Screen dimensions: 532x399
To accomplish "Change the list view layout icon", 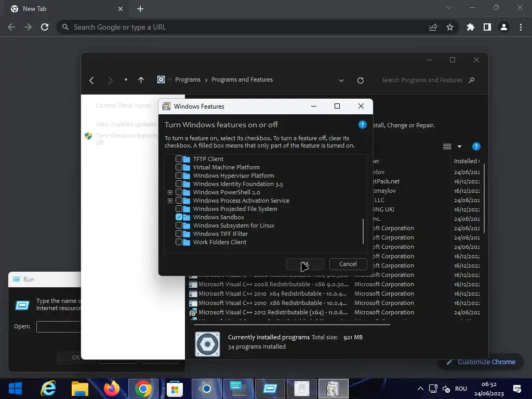I will click(447, 147).
